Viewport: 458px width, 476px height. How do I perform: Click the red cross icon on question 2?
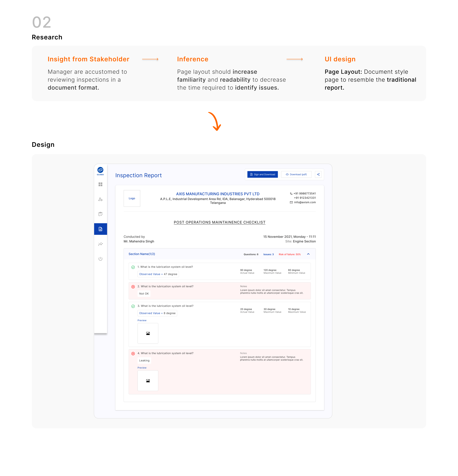click(x=133, y=287)
